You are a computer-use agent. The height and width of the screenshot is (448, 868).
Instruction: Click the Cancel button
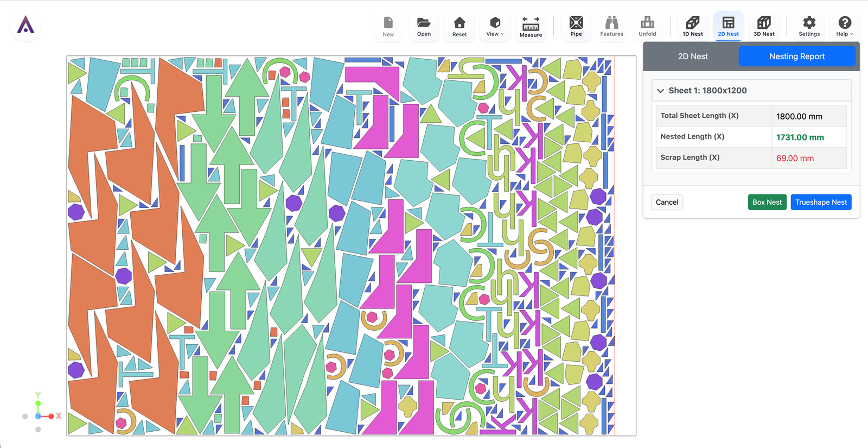(667, 203)
